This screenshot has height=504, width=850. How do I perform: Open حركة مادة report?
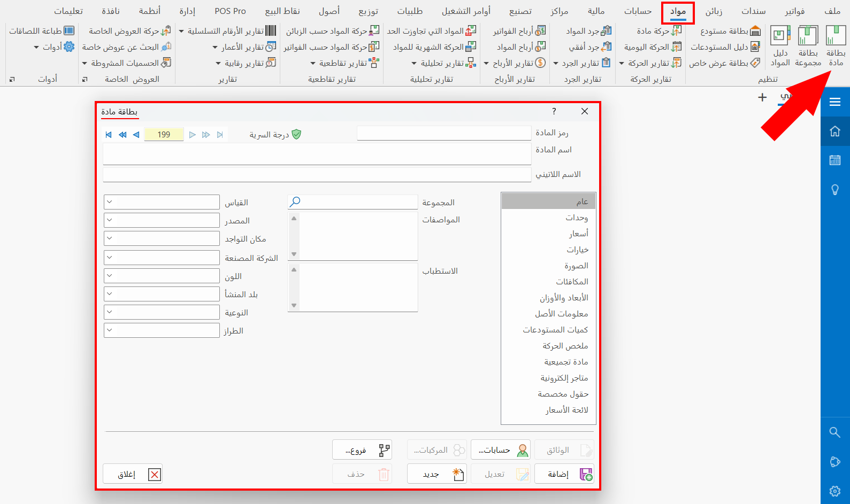(659, 31)
